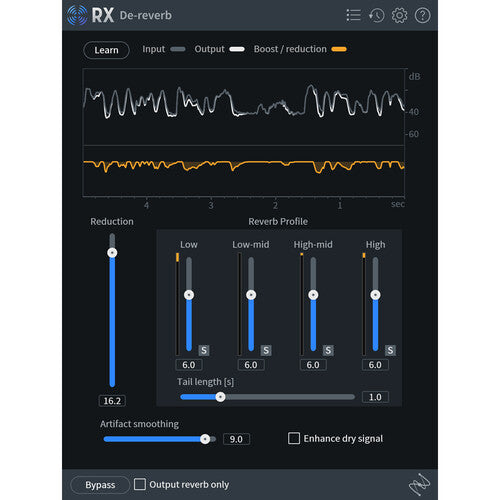Click the Reduction value field 16.2

click(x=112, y=401)
